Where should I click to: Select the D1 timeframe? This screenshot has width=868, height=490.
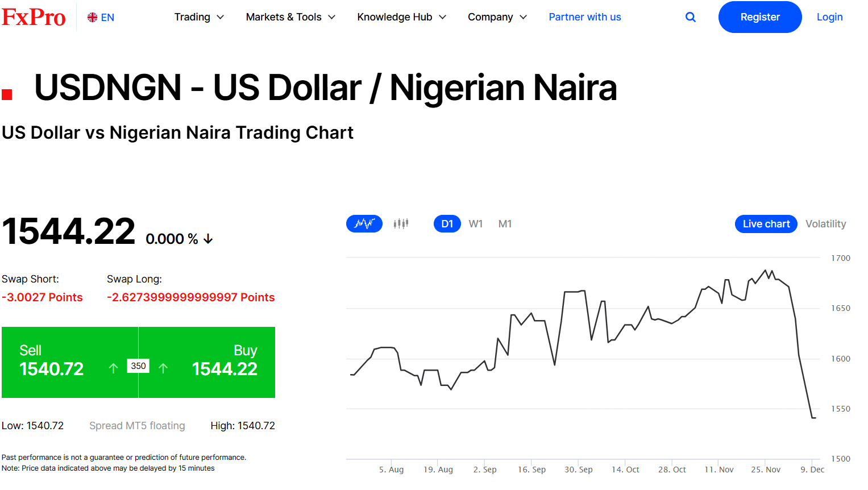tap(447, 224)
